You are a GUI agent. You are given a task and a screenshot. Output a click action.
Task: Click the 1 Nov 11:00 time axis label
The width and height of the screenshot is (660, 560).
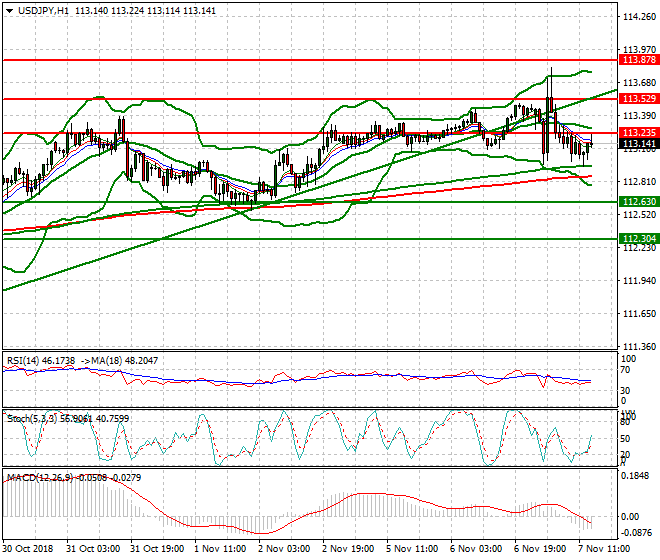point(220,549)
